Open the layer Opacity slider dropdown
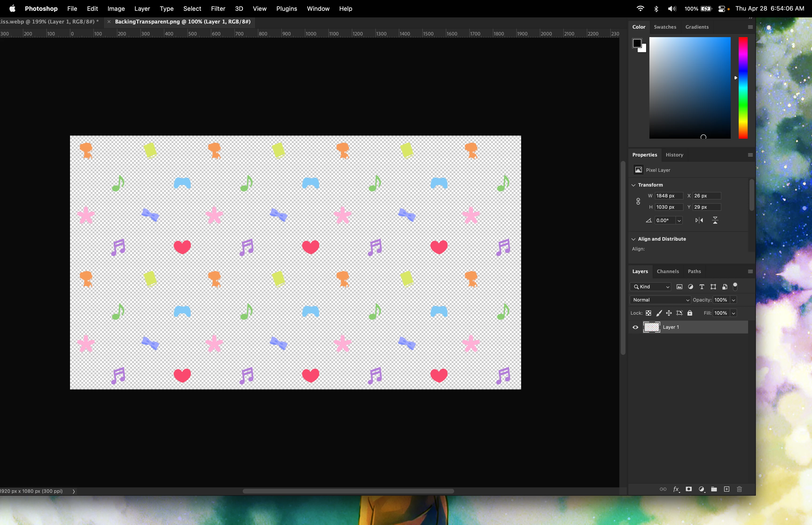Viewport: 812px width, 525px height. (x=734, y=300)
